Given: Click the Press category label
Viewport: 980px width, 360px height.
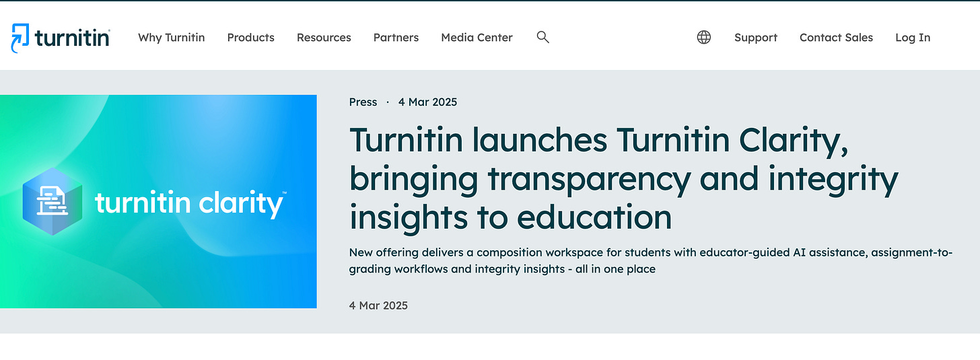Looking at the screenshot, I should pyautogui.click(x=363, y=102).
